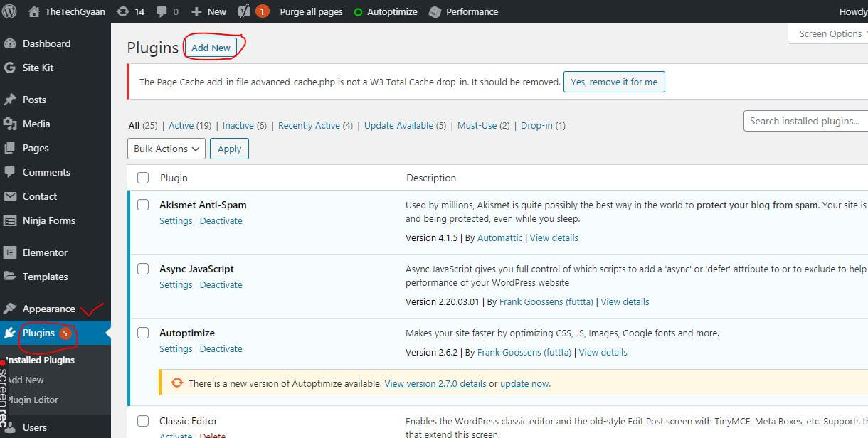The width and height of the screenshot is (868, 438).
Task: Click the Elementor icon in sidebar
Action: [10, 252]
